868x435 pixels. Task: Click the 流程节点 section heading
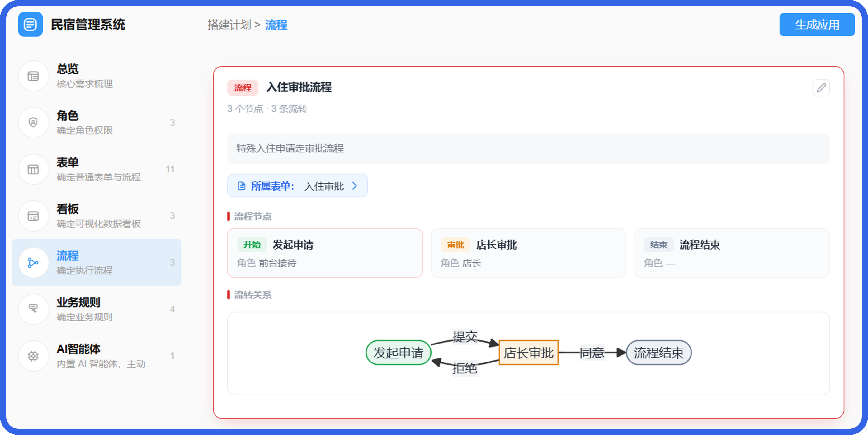pyautogui.click(x=253, y=216)
